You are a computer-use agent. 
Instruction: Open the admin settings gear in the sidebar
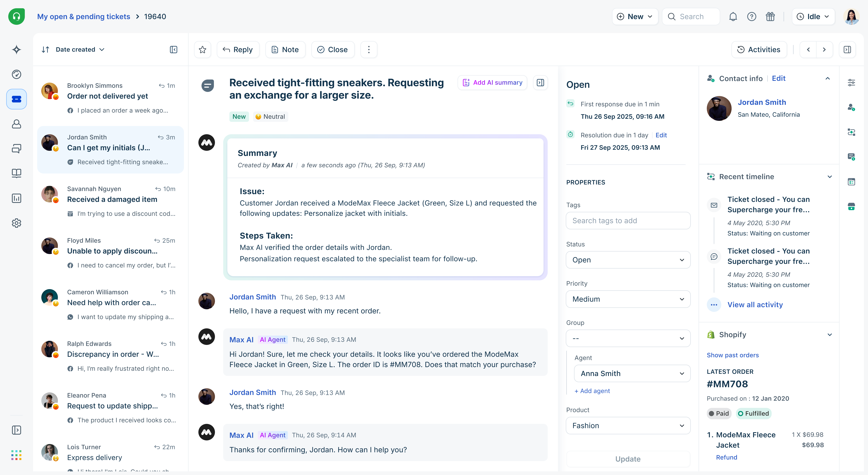[x=17, y=223]
